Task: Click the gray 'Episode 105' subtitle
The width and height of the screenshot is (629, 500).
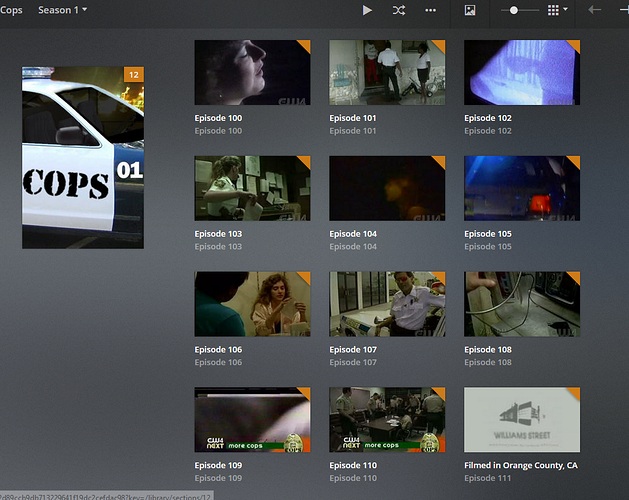Action: (x=488, y=246)
